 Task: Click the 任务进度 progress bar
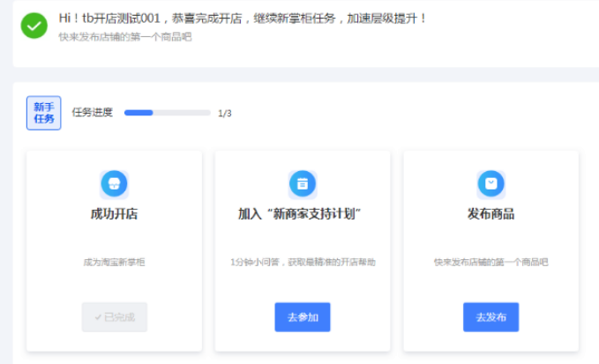167,113
